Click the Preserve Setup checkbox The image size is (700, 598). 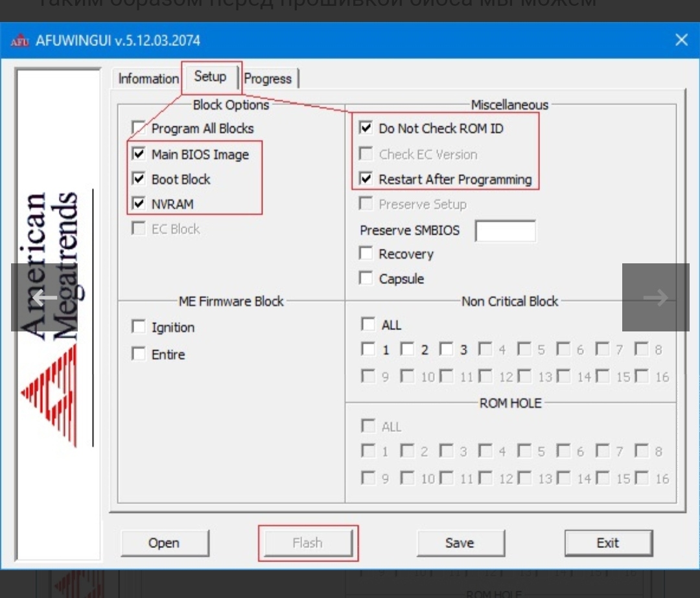(x=366, y=204)
